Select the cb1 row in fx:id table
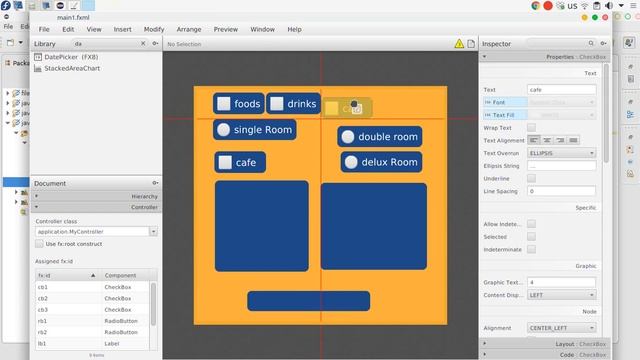This screenshot has width=640, height=360. coord(92,287)
